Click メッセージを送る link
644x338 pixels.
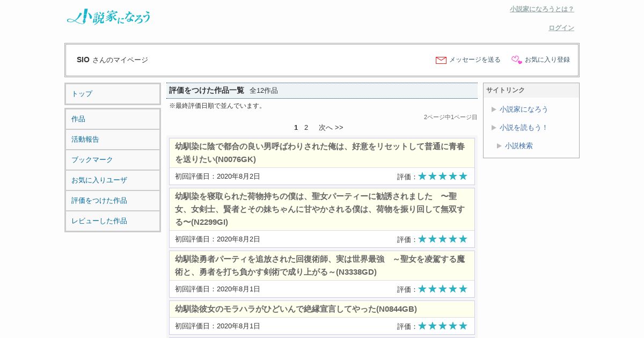click(475, 60)
